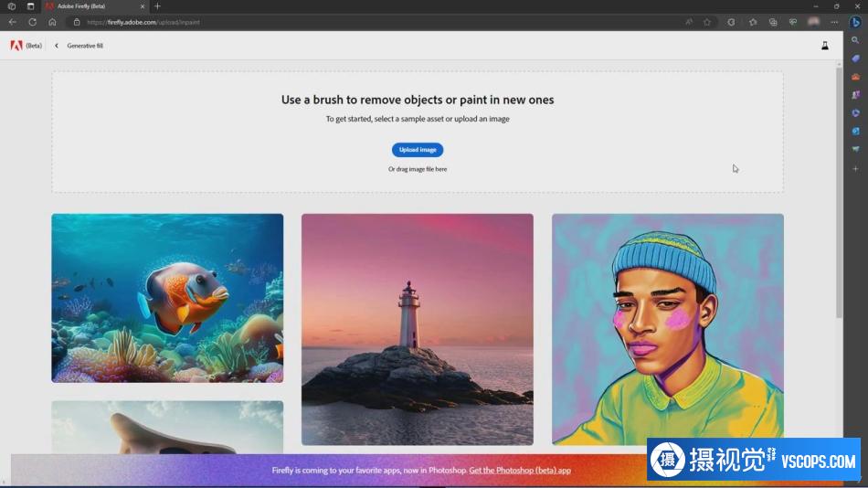Image resolution: width=868 pixels, height=488 pixels.
Task: Open a new tab with the plus icon
Action: [157, 6]
